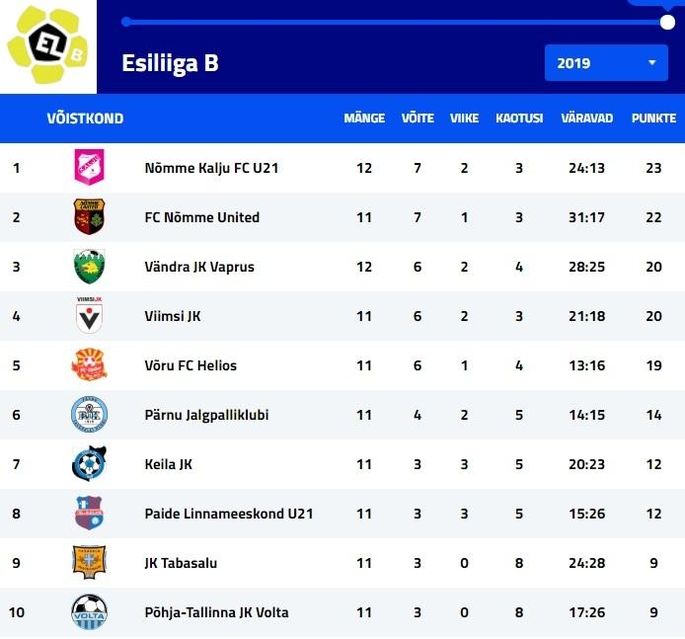Click the Vändra JK Vaprus green crest
The height and width of the screenshot is (639, 685).
click(x=89, y=266)
